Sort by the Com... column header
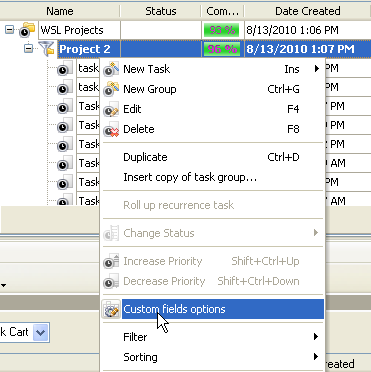 [223, 11]
